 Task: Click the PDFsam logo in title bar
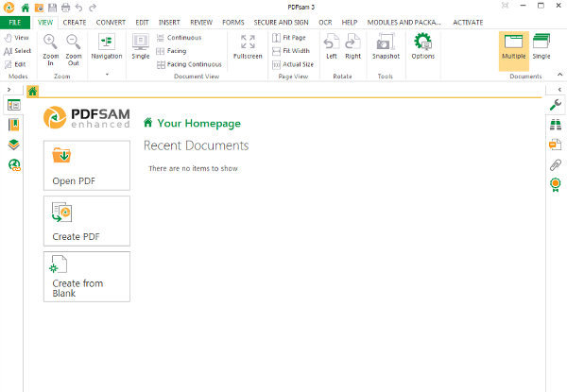9,8
